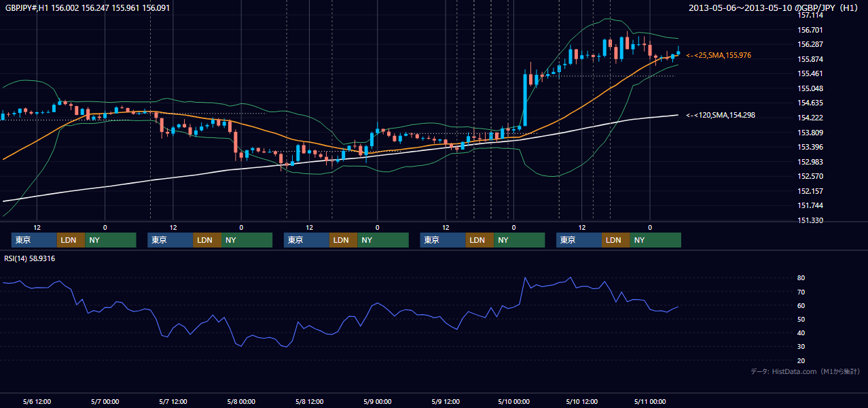Select the 5/7 12:00 time axis label
The width and height of the screenshot is (868, 408).
(173, 401)
